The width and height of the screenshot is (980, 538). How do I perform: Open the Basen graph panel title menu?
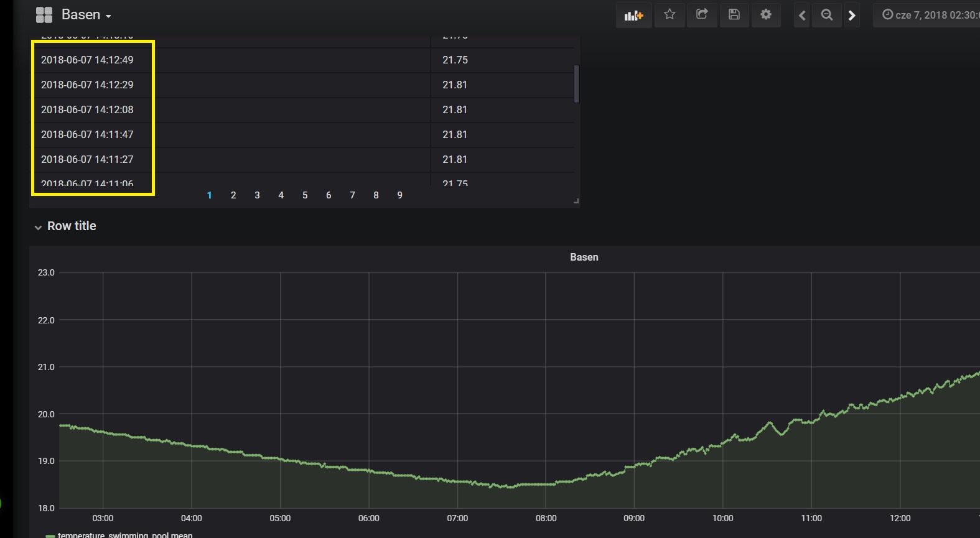coord(584,257)
